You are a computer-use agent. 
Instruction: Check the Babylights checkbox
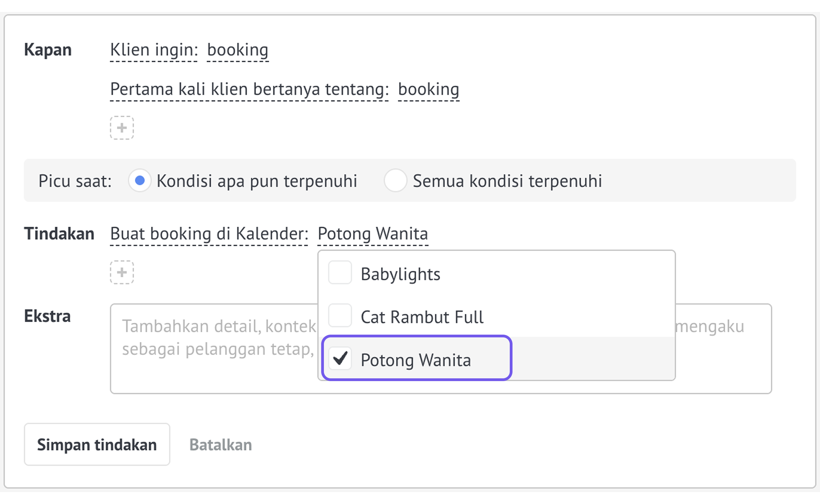pos(340,272)
